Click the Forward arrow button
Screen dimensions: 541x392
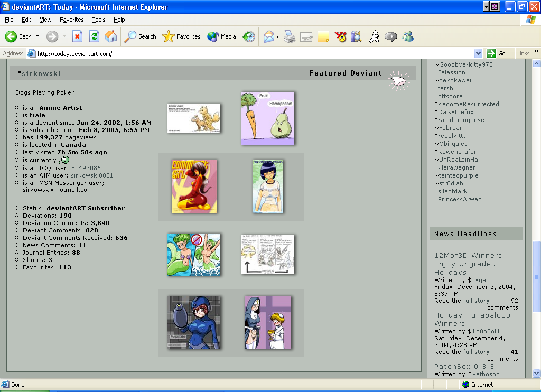tap(52, 36)
